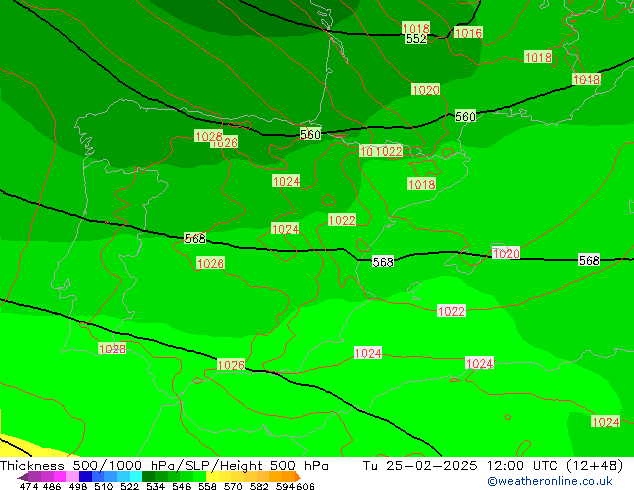Select the overlapping '101022' isobar label

[x=381, y=152]
